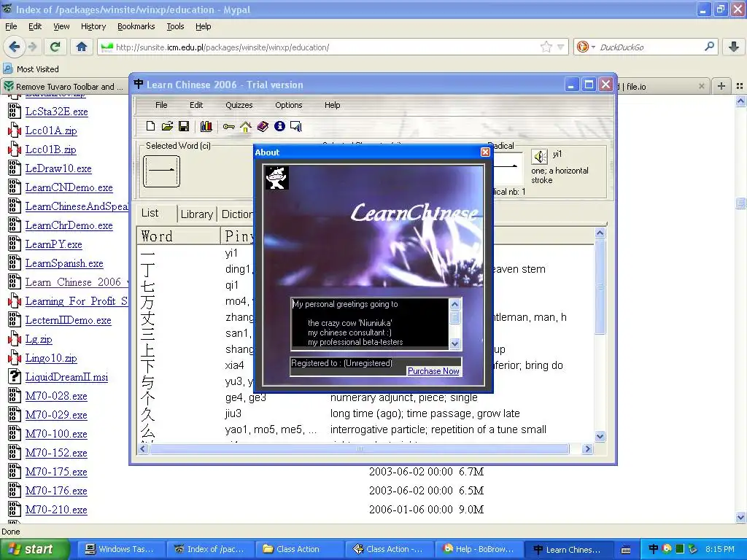Select the Remove Tuvaro Toolbar browser tab

pyautogui.click(x=65, y=86)
